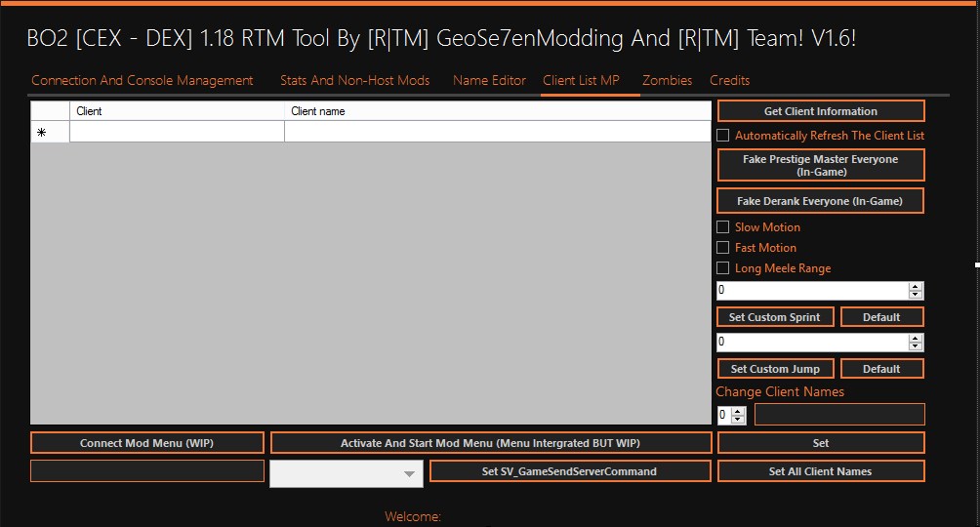Go to the Zombies tab
This screenshot has width=980, height=527.
click(667, 81)
